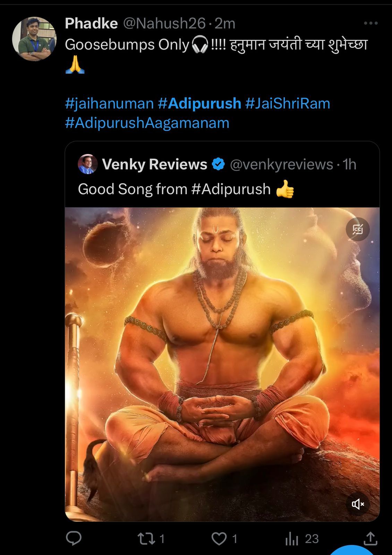Screen dimensions: 392x555
Task: Open the #jaihanuman hashtag
Action: coord(109,103)
